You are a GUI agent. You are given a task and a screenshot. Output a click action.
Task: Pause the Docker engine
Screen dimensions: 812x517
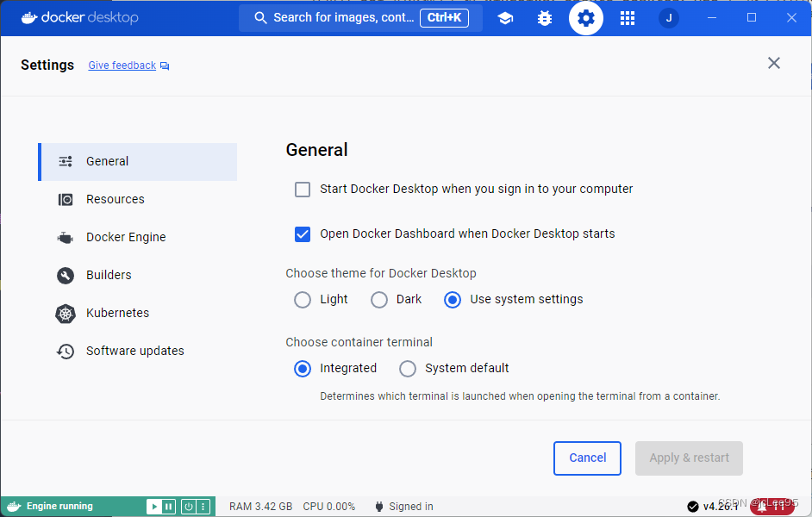[x=169, y=507]
